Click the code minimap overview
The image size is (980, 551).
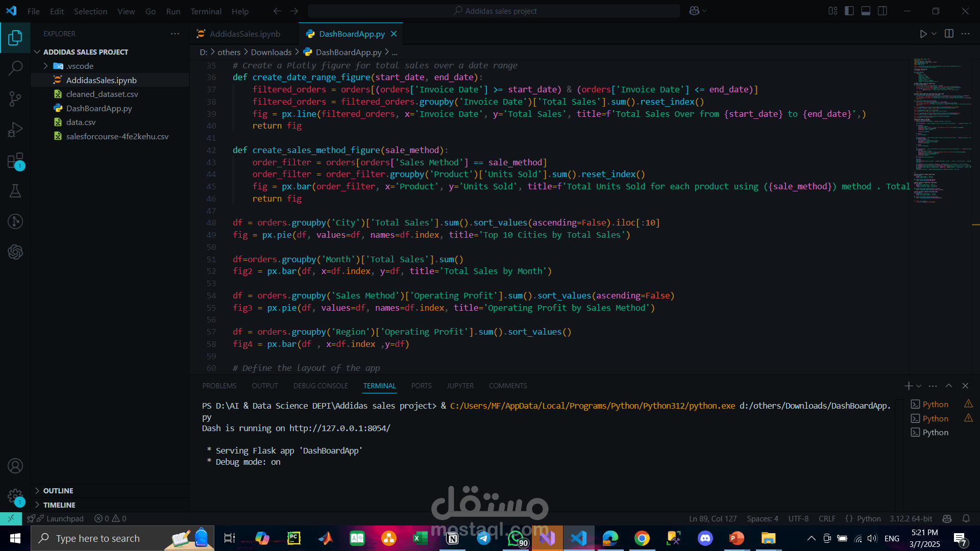click(x=939, y=128)
